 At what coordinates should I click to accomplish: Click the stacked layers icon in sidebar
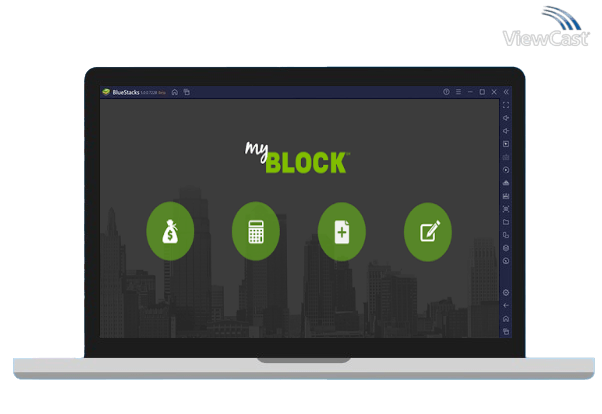(506, 248)
